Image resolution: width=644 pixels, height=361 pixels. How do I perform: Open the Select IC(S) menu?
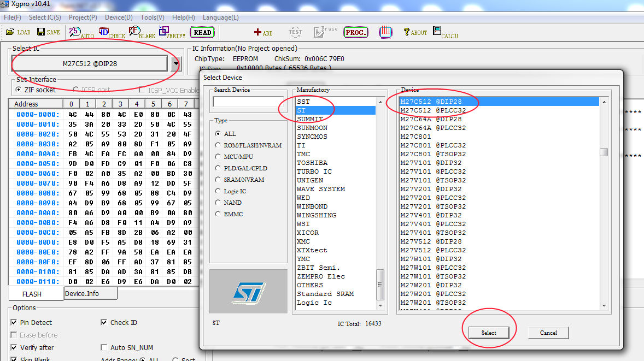coord(45,17)
